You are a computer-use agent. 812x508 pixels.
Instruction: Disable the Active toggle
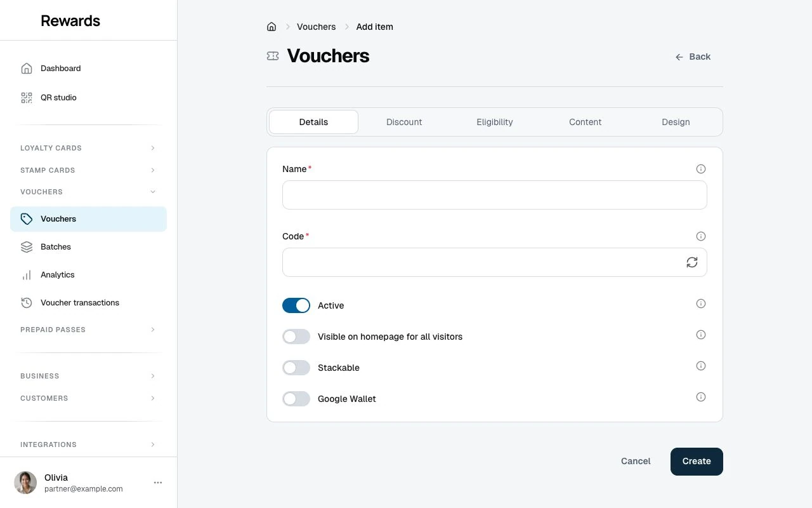(x=296, y=305)
